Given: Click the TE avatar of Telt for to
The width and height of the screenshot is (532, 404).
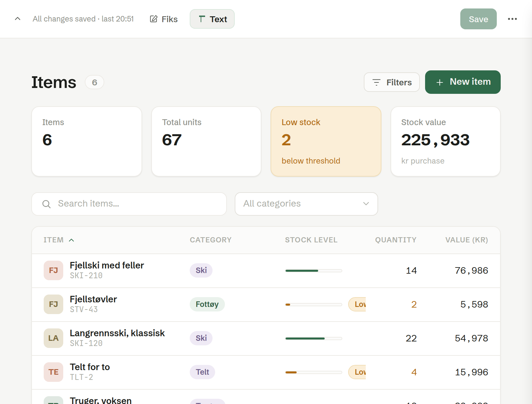Looking at the screenshot, I should pyautogui.click(x=53, y=372).
